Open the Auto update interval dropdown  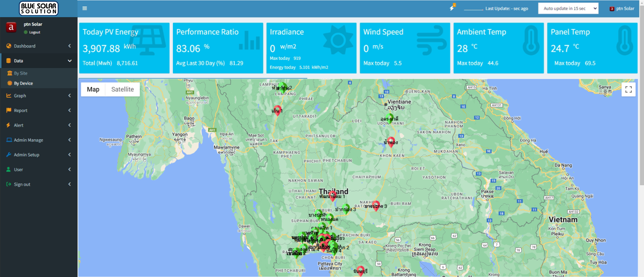(568, 8)
